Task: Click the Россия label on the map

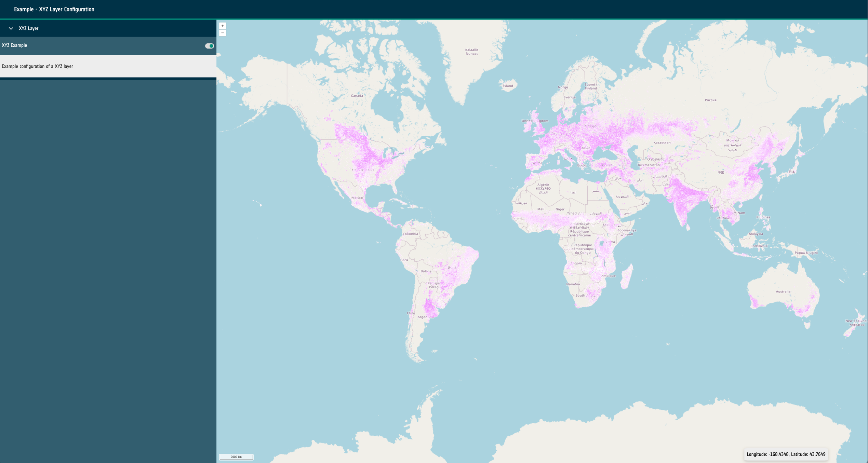Action: point(710,100)
